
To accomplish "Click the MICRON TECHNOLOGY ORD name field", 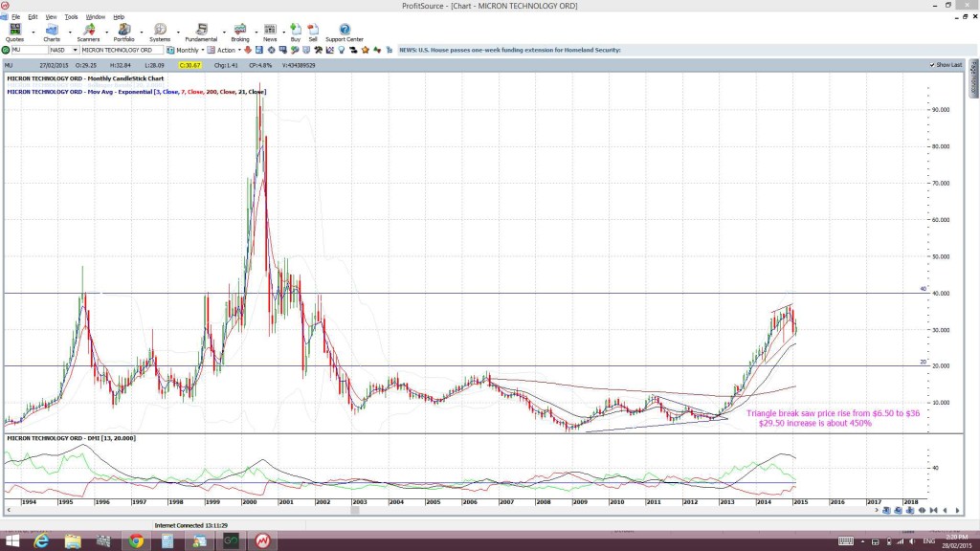I will 122,50.
